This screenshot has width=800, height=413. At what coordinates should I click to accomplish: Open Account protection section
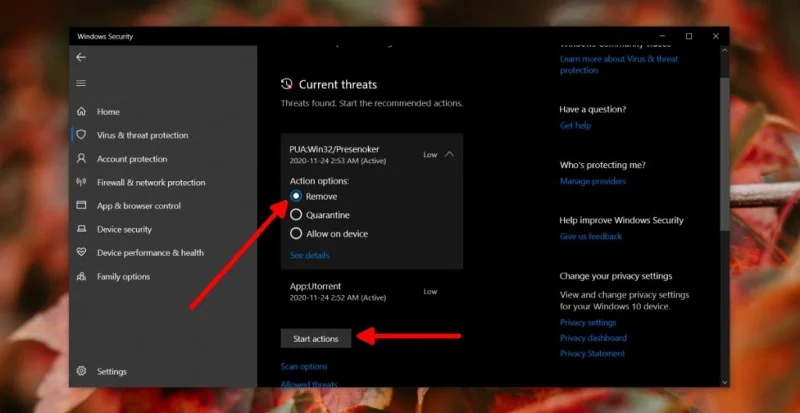[x=132, y=159]
